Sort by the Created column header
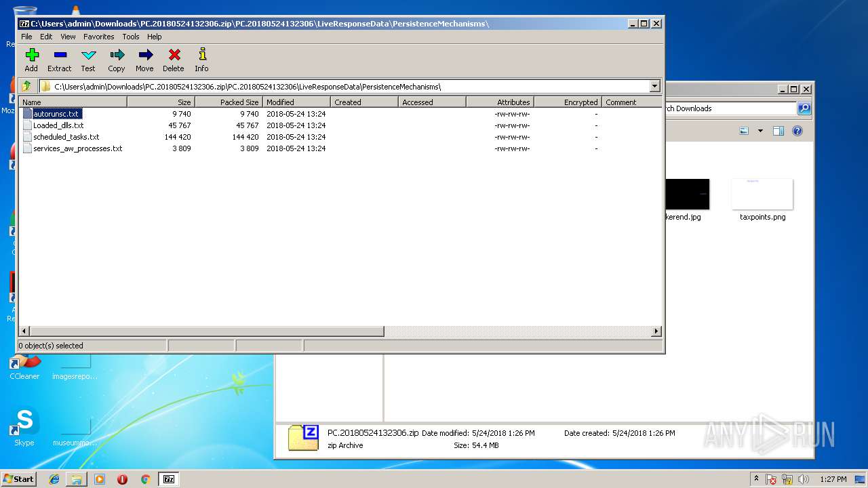Screen dimensions: 868x488 [365, 102]
